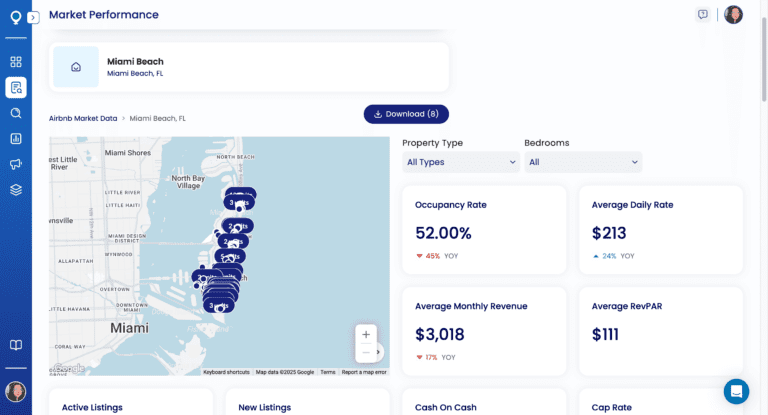Open the Property Type dropdown

click(x=461, y=162)
